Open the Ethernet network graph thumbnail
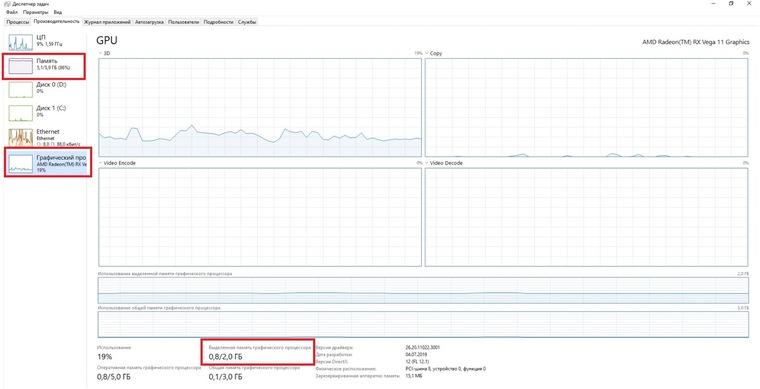 point(20,138)
